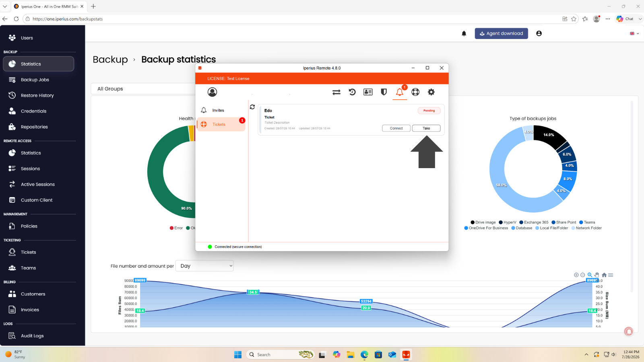Open Backup Statistics in the sidebar
The height and width of the screenshot is (362, 644).
click(x=39, y=64)
